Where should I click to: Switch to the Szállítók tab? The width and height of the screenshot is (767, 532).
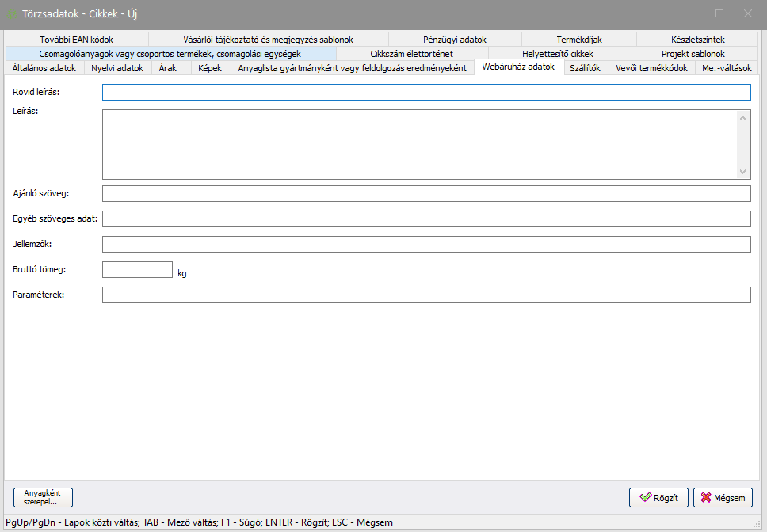coord(586,68)
